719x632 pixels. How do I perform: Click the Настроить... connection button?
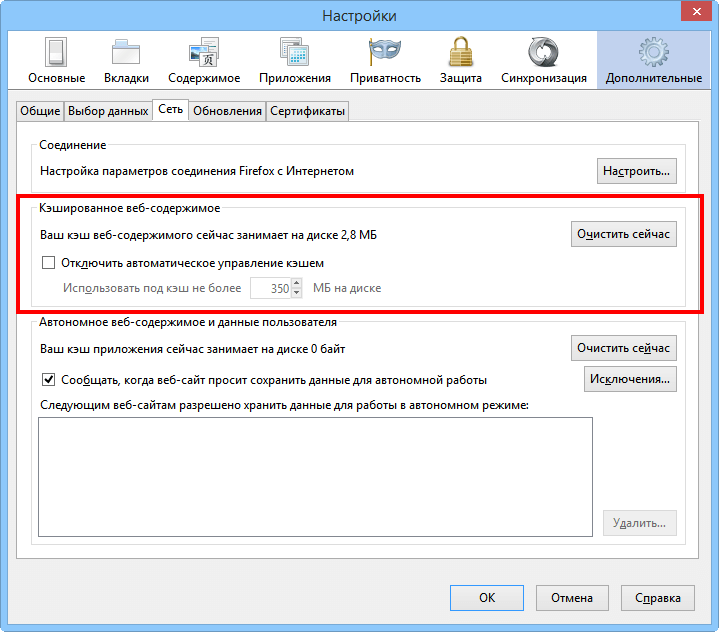coord(636,171)
